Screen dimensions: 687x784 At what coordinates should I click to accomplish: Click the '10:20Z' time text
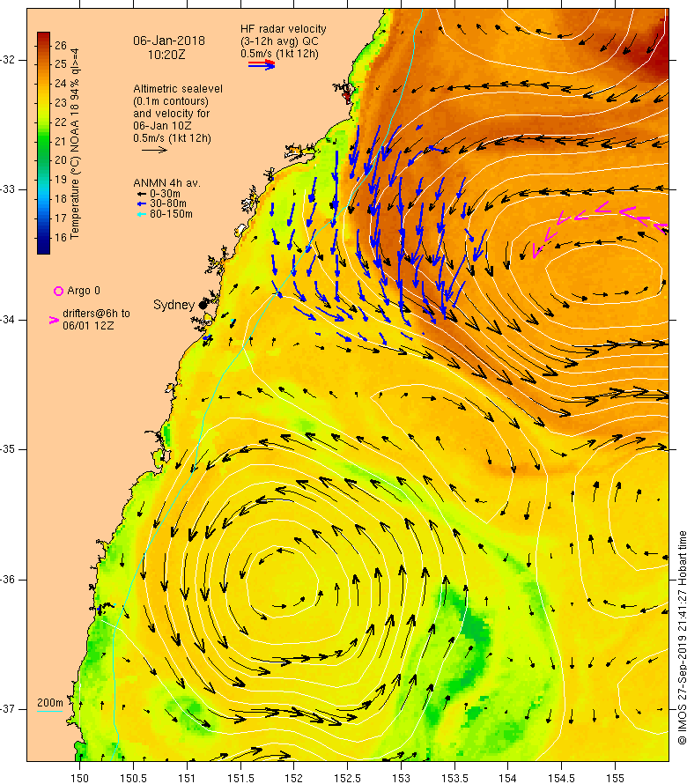click(166, 55)
